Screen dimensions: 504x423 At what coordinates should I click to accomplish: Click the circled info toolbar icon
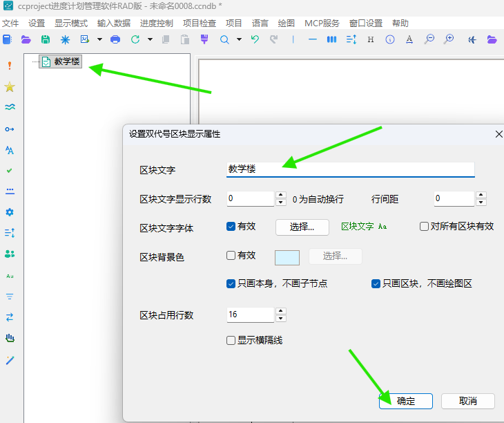tap(390, 39)
